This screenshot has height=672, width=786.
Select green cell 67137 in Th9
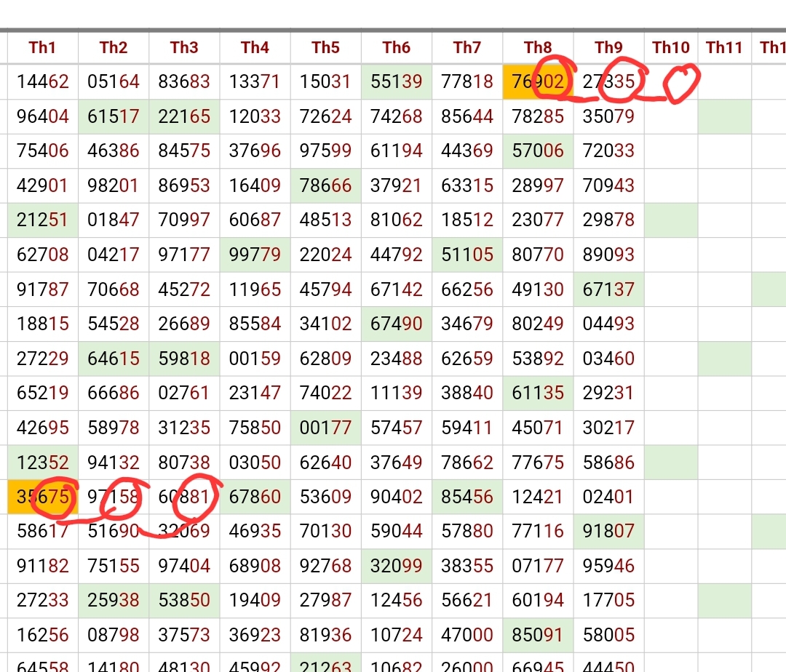pos(608,289)
